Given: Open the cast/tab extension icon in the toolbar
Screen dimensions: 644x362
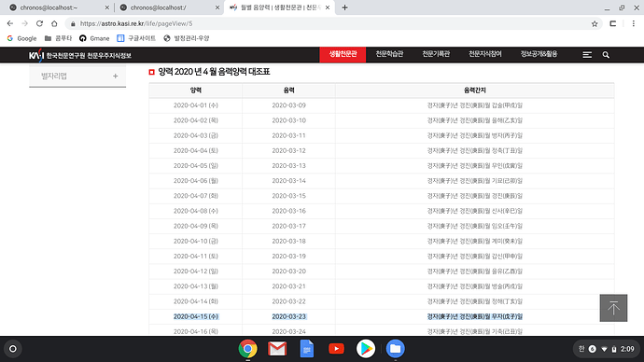Looking at the screenshot, I should (x=613, y=24).
